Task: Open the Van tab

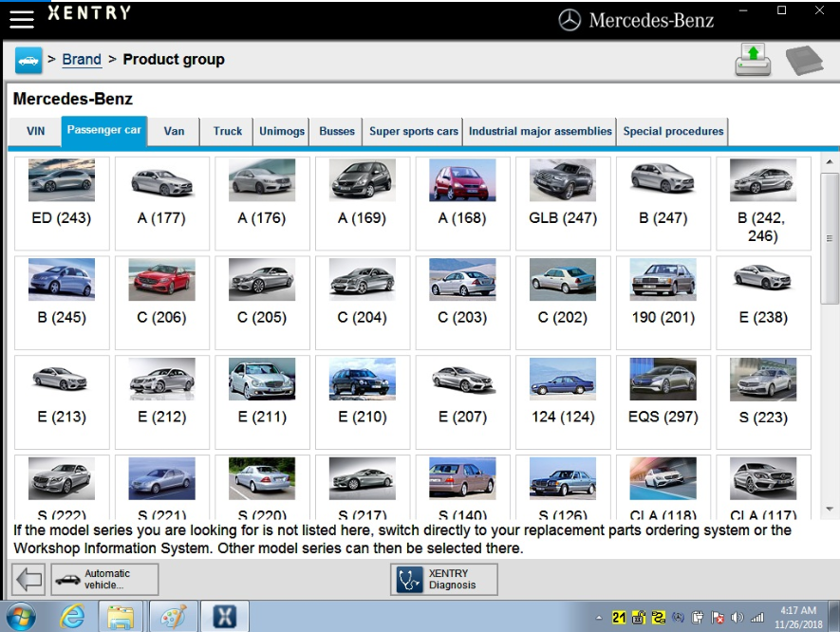Action: (174, 131)
